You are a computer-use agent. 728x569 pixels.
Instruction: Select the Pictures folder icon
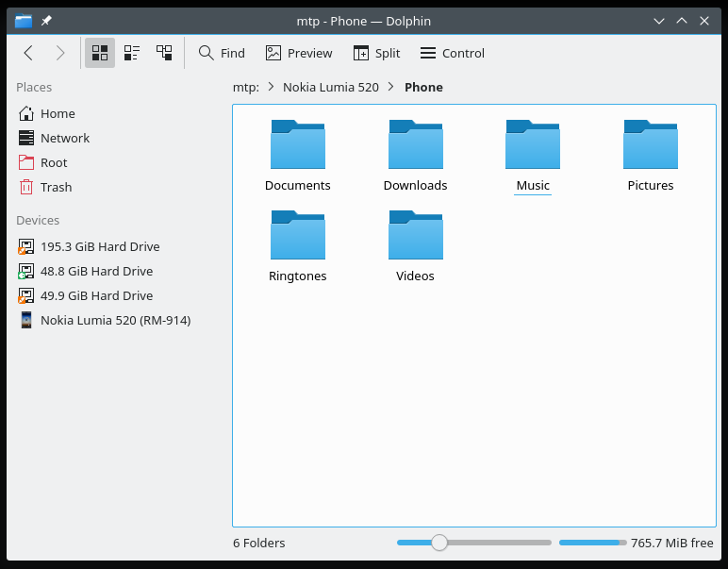651,144
